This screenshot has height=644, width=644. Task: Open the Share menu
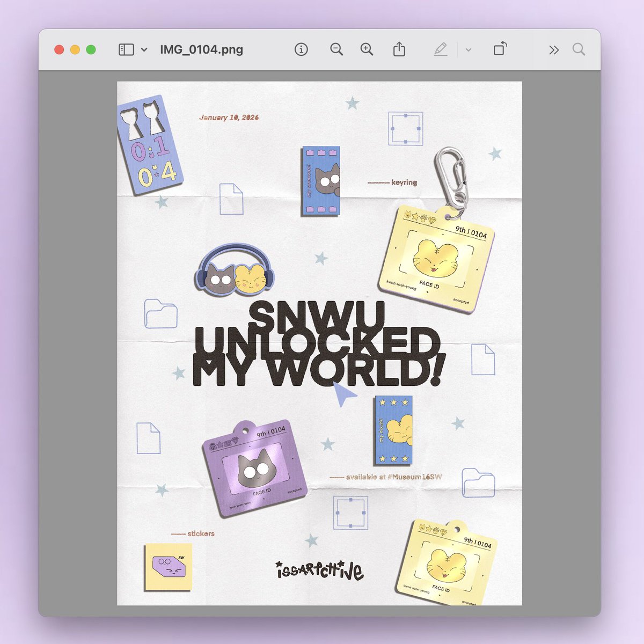point(399,49)
